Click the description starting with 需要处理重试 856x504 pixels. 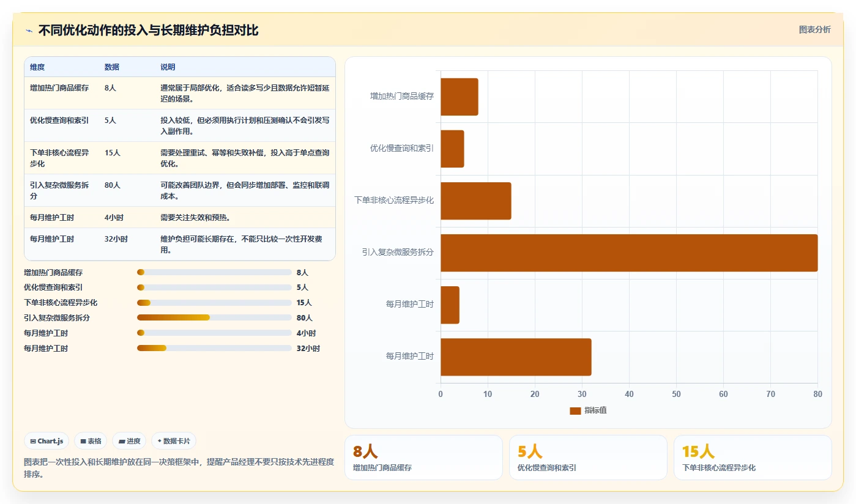245,158
